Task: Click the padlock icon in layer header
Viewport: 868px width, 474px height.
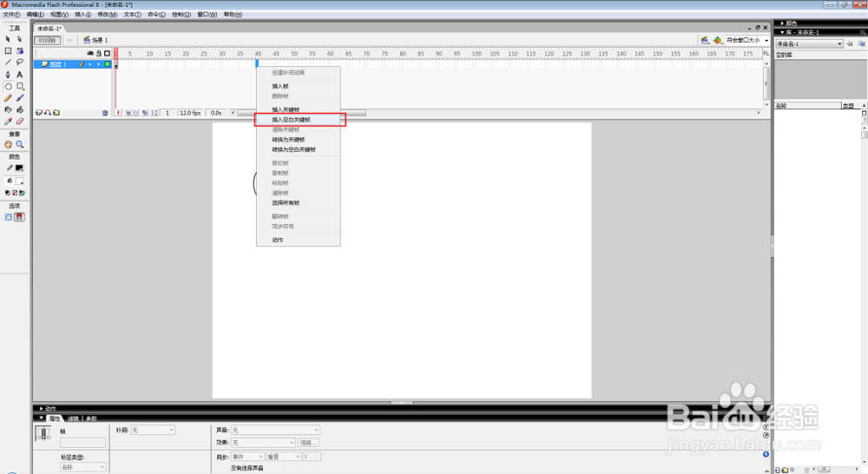Action: tap(99, 54)
